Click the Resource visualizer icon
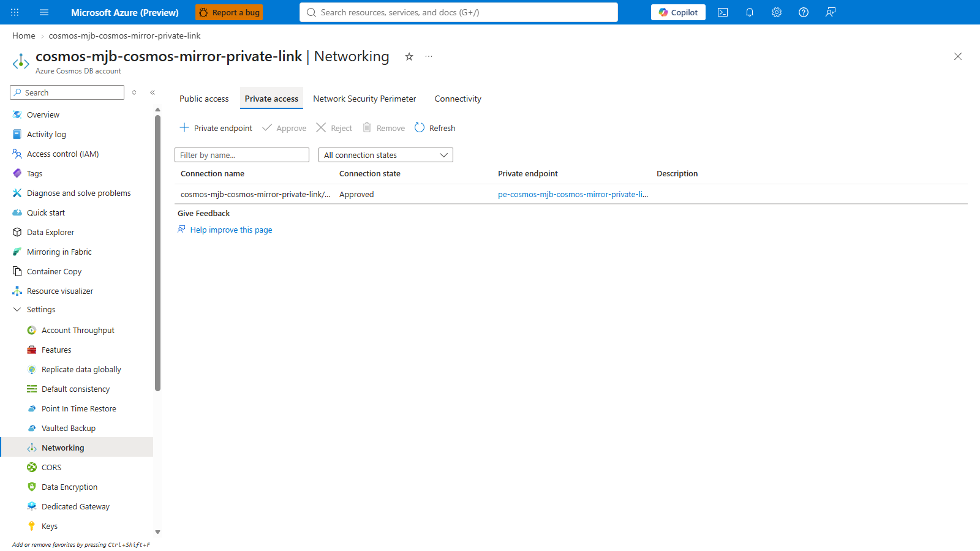Image resolution: width=980 pixels, height=551 pixels. [x=17, y=291]
